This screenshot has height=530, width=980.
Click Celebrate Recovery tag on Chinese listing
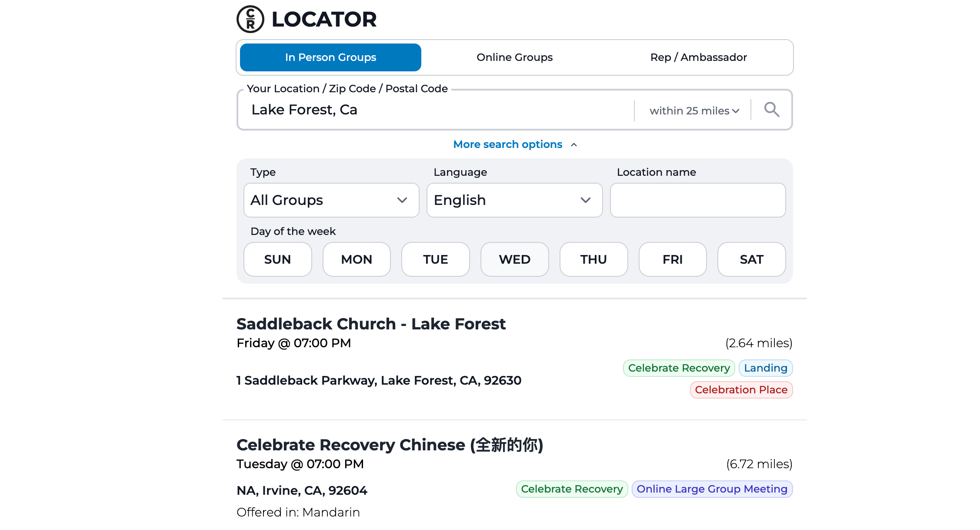click(x=572, y=489)
